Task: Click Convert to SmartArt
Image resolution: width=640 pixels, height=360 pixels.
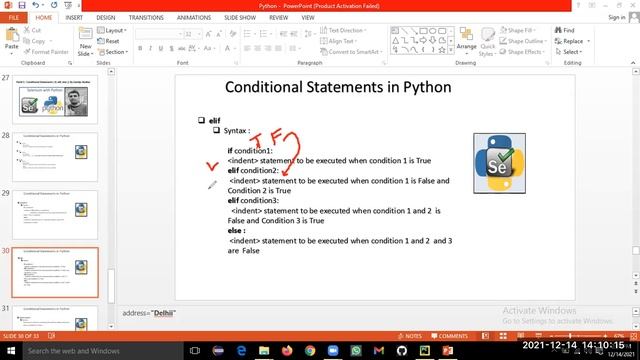Action: click(x=351, y=52)
